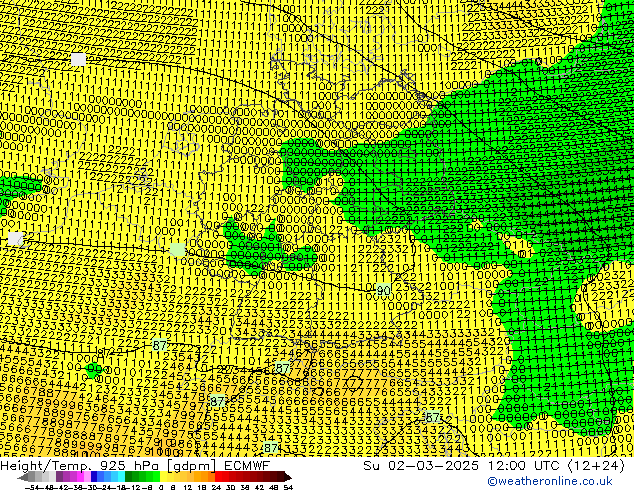
Task: Select the '90' height contour label
Action: pos(383,290)
